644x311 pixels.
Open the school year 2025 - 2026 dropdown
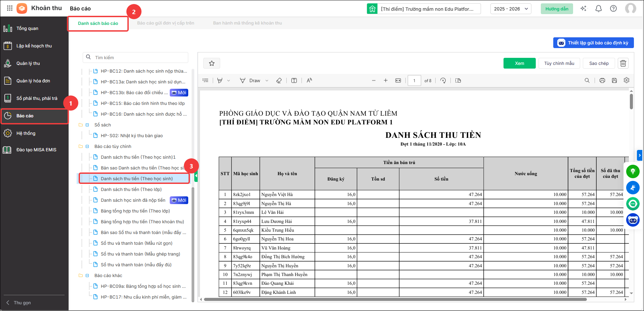point(511,9)
